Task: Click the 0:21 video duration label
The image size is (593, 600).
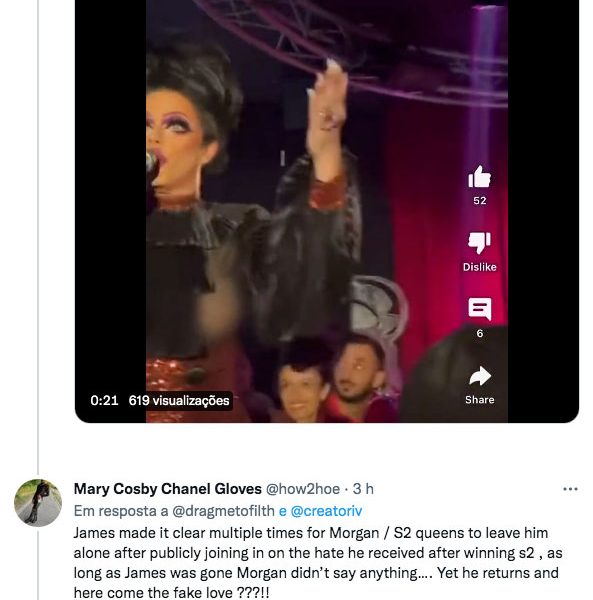Action: (104, 401)
